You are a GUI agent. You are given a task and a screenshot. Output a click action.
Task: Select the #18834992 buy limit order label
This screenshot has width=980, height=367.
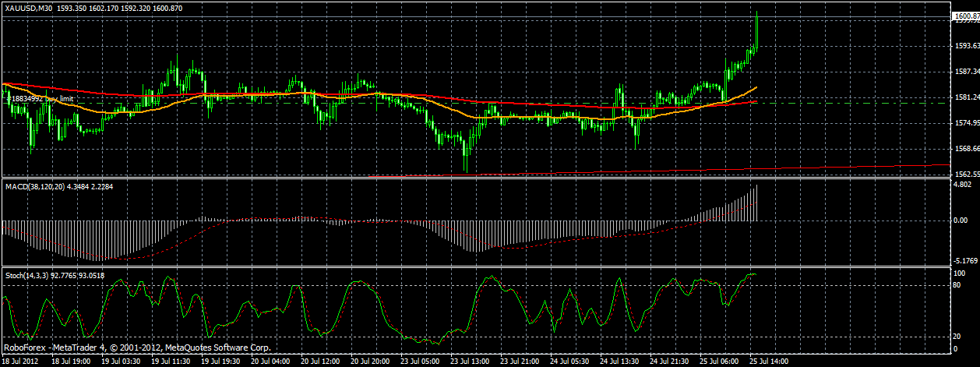pos(41,99)
